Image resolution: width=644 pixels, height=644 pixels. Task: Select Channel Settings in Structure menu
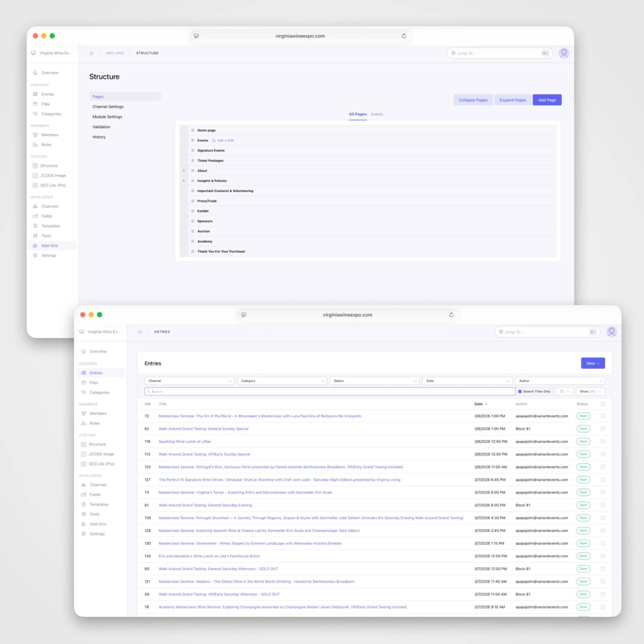108,107
